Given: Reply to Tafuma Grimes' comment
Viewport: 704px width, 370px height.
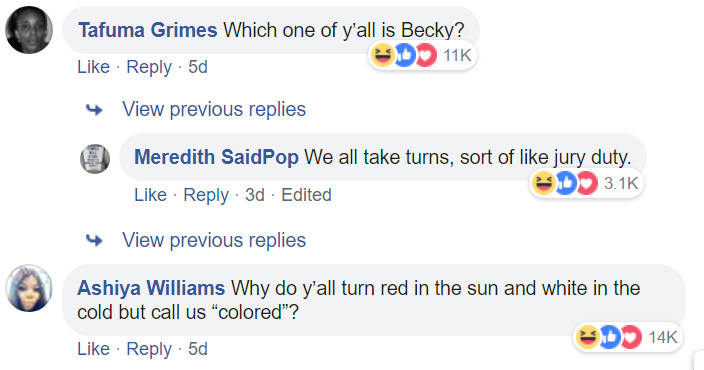Looking at the screenshot, I should tap(149, 67).
